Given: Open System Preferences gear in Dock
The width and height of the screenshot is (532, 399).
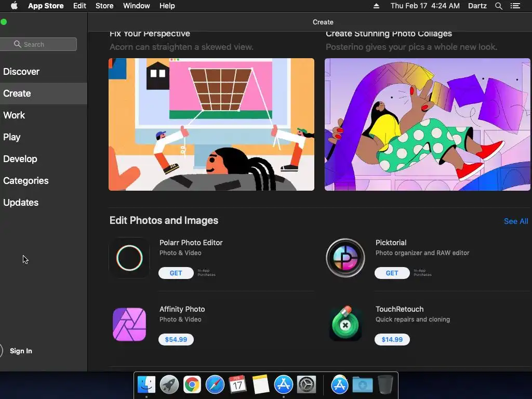Looking at the screenshot, I should coord(307,385).
